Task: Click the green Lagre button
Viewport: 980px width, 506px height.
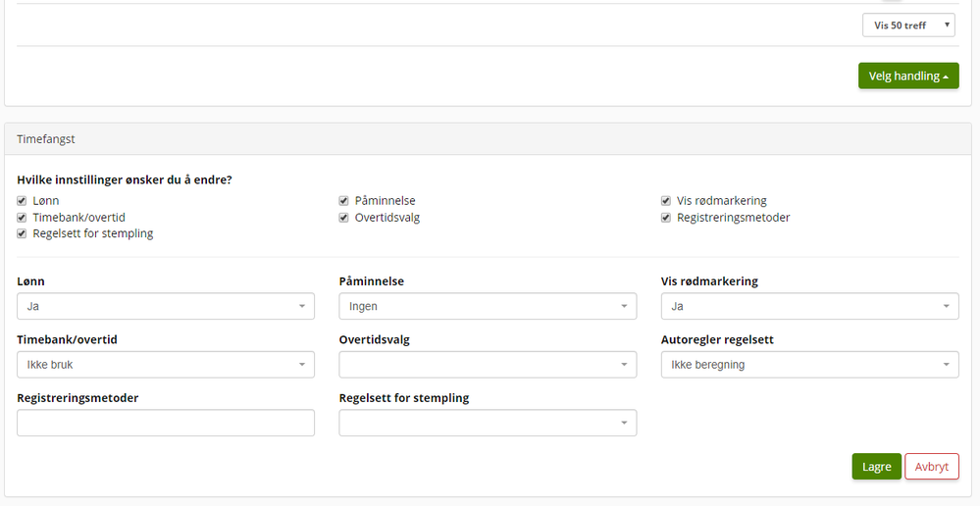Action: (876, 467)
